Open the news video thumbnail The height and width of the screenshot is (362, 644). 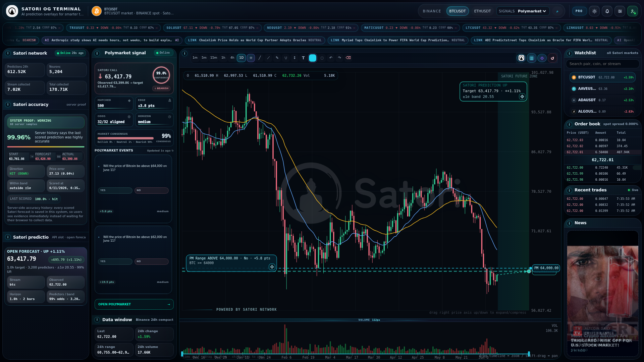pos(602,294)
